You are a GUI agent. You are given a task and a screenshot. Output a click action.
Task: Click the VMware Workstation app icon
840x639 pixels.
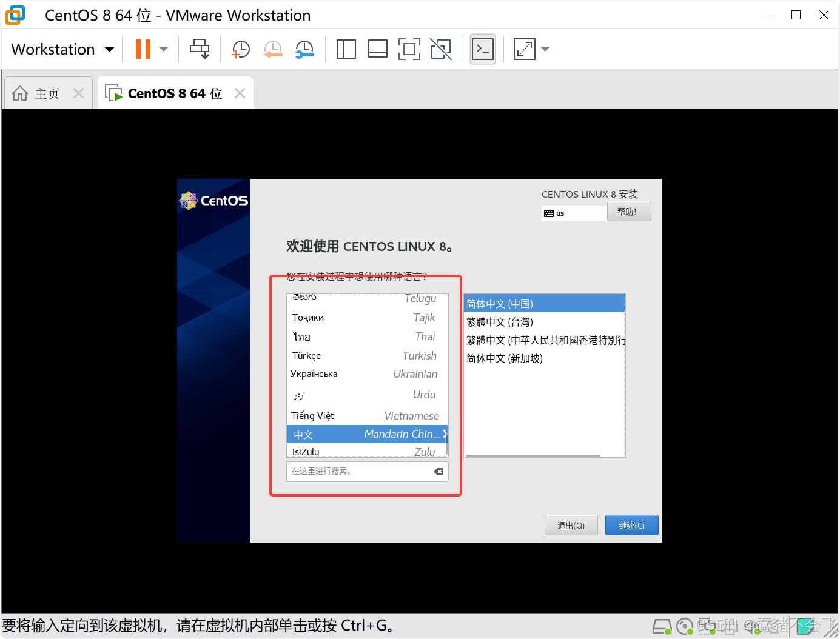point(15,15)
